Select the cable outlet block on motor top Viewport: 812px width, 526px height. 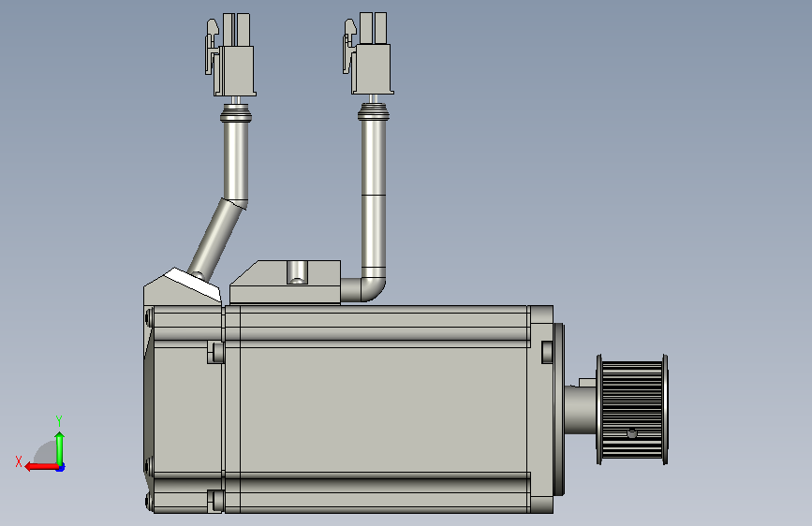[x=285, y=282]
